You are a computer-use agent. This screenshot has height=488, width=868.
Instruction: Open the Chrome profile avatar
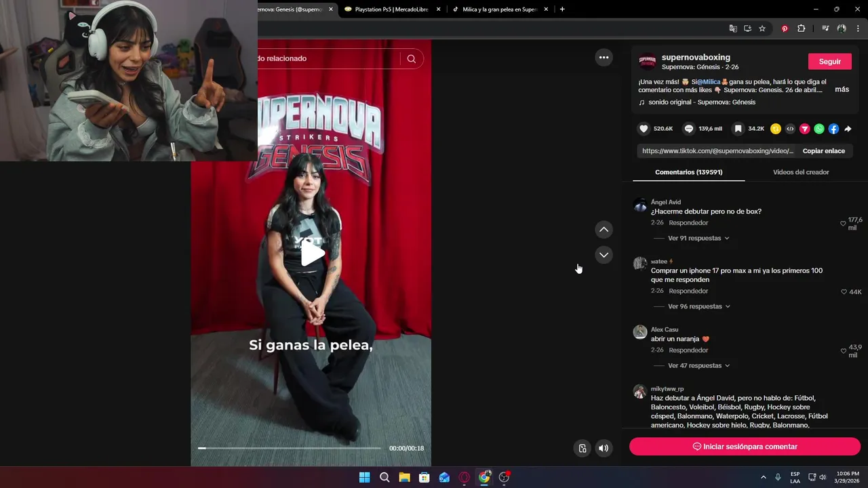pos(842,28)
